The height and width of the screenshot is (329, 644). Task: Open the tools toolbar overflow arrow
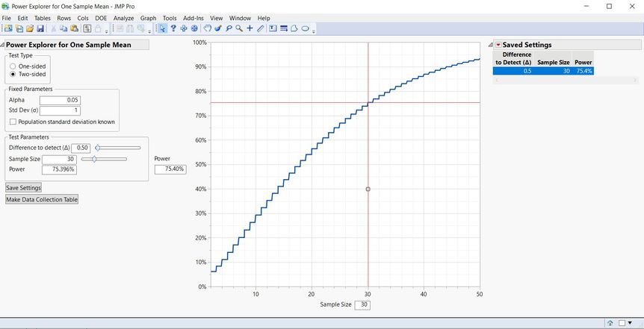click(313, 31)
